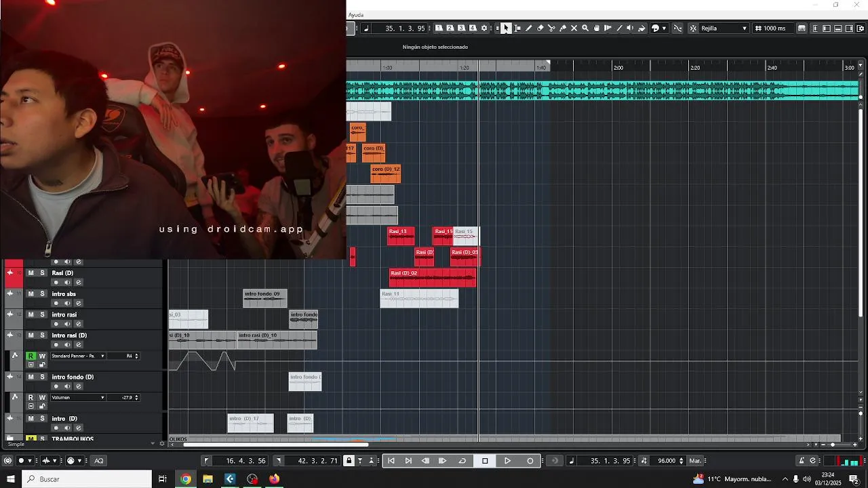Mute the Rasi (D) track
Image resolution: width=868 pixels, height=488 pixels.
(31, 273)
